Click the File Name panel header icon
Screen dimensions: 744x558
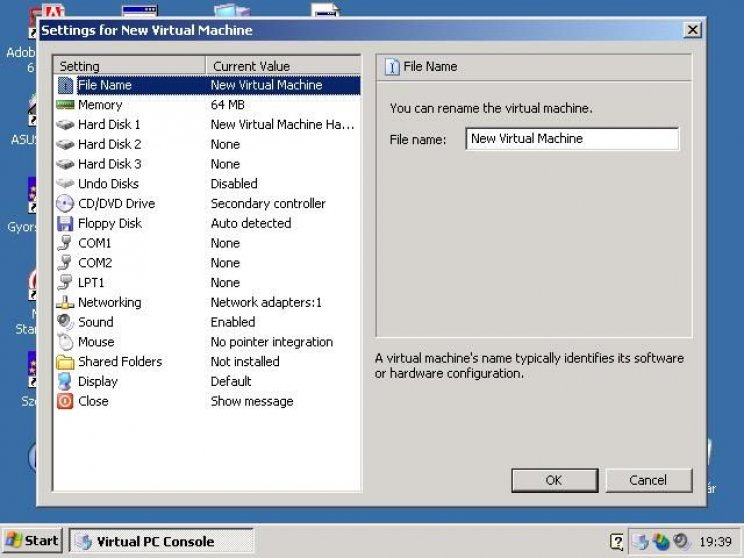(x=392, y=67)
